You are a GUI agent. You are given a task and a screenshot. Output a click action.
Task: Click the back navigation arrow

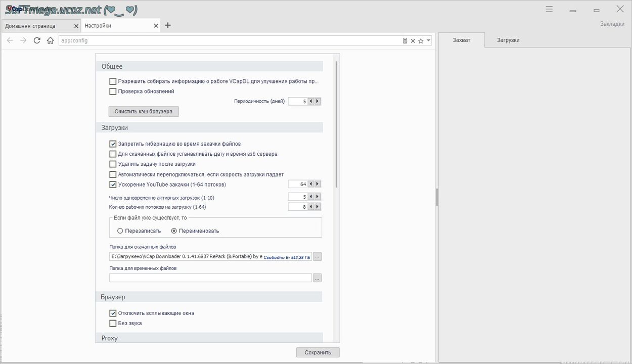point(10,40)
